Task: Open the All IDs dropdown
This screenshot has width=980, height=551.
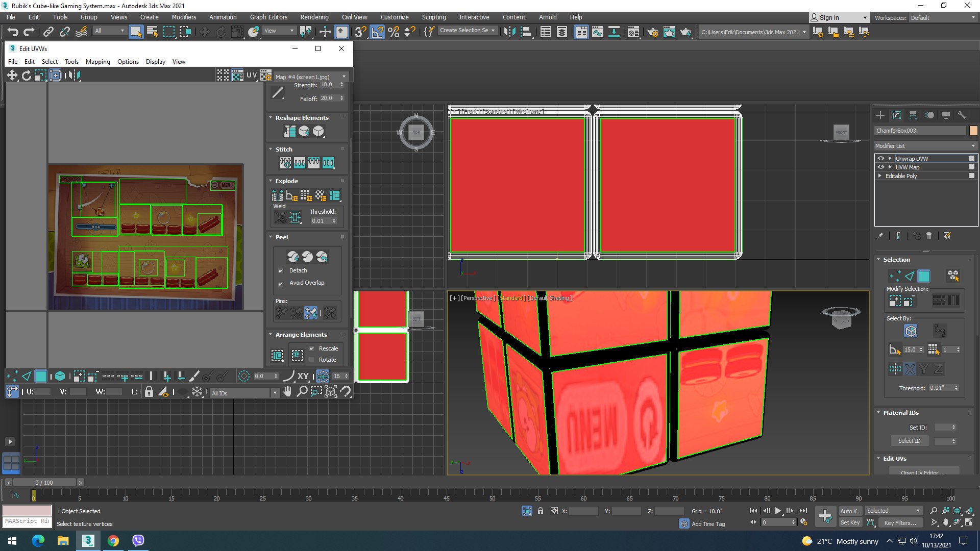Action: pyautogui.click(x=244, y=393)
